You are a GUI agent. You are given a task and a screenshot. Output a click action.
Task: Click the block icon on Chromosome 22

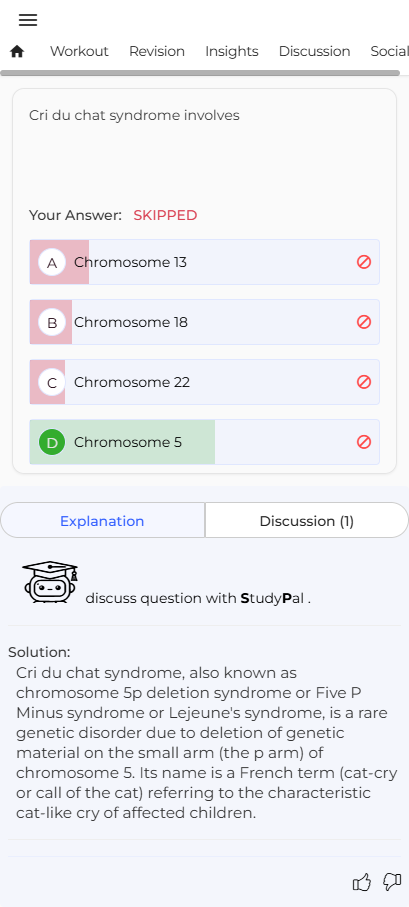pos(364,382)
